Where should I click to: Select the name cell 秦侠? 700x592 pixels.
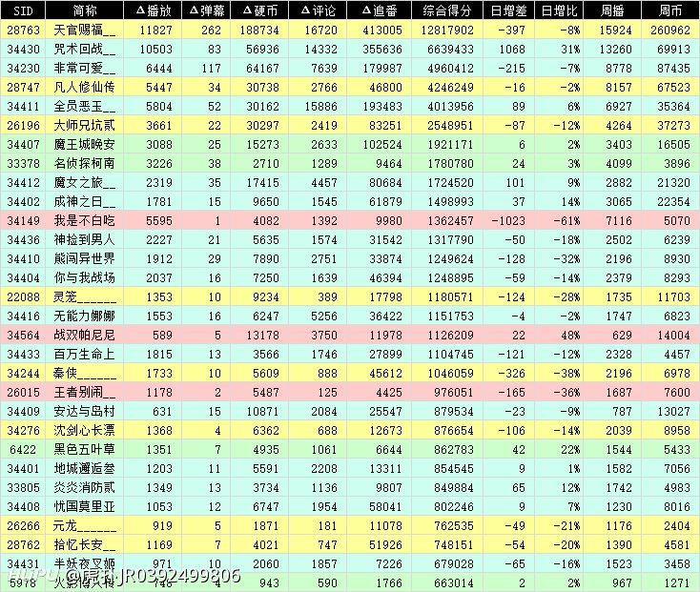point(84,374)
